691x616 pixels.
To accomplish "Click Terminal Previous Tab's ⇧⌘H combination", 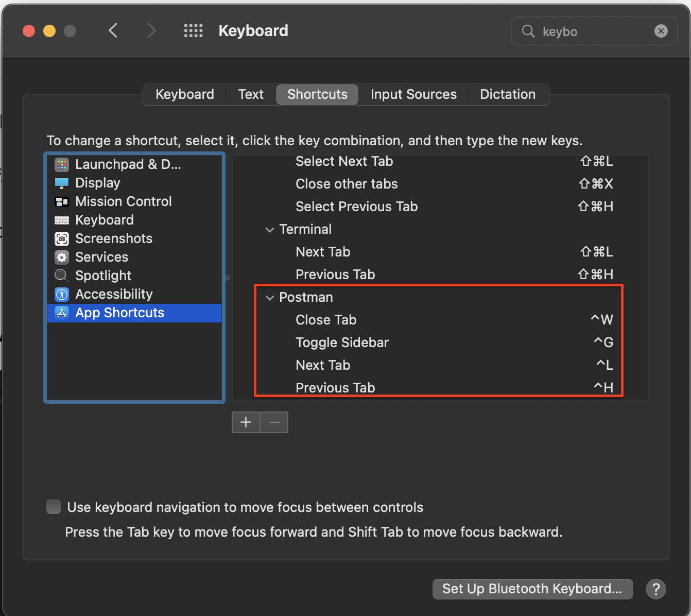I will [x=595, y=275].
